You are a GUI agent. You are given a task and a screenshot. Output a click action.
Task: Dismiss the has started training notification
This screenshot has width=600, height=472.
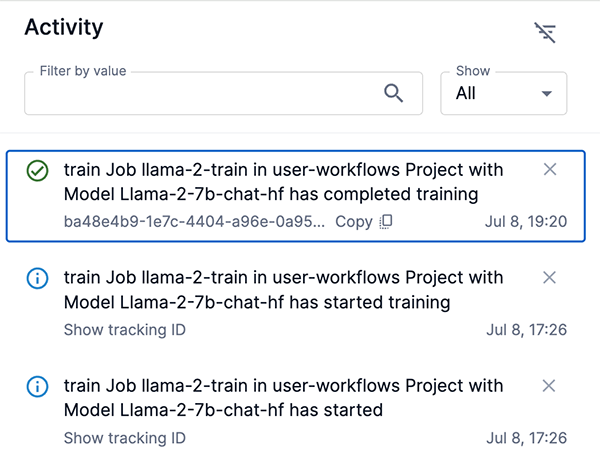tap(549, 278)
